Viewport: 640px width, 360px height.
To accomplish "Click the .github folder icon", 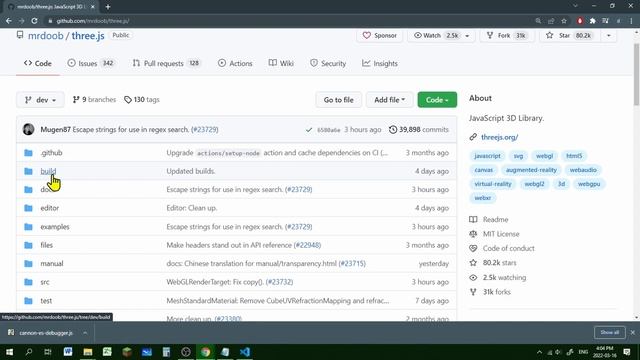I will click(28, 153).
